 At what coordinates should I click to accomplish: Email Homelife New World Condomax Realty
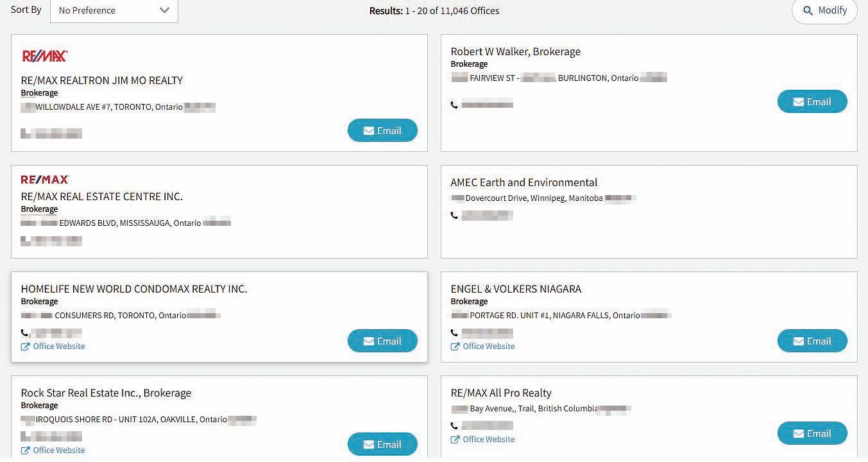[382, 341]
